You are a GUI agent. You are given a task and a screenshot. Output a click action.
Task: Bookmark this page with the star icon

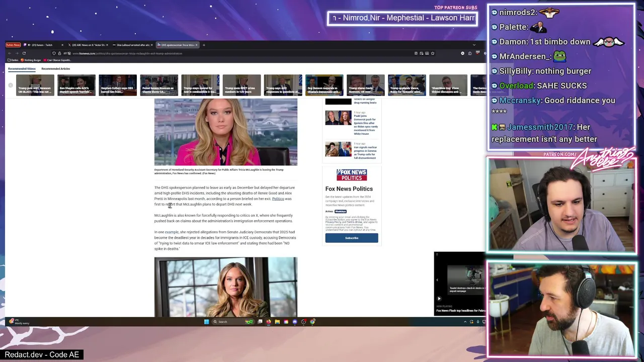point(433,53)
